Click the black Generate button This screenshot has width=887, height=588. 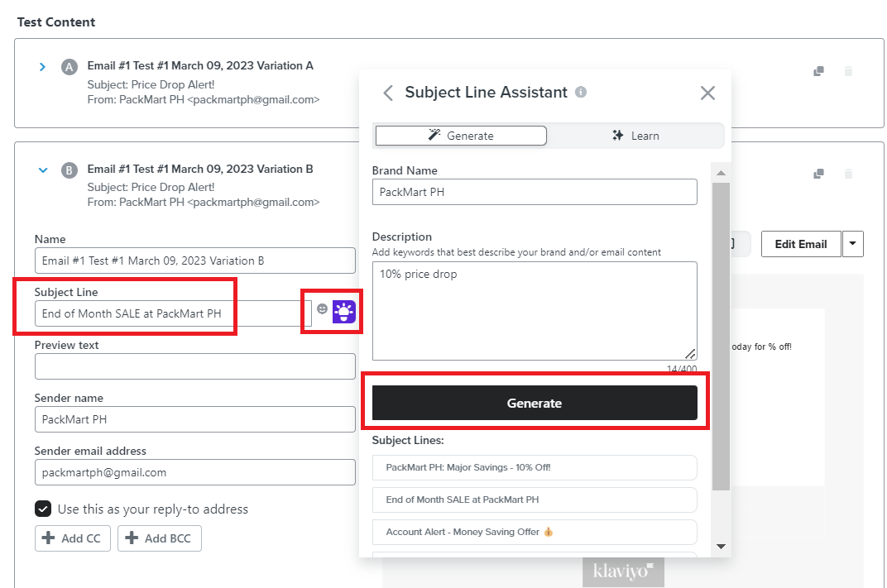point(535,403)
